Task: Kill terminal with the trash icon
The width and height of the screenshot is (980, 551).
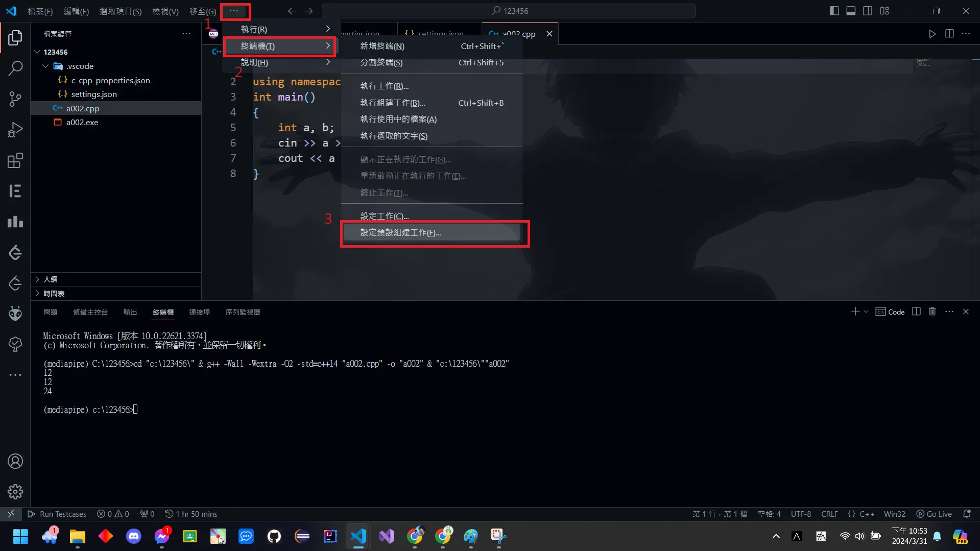Action: (932, 312)
